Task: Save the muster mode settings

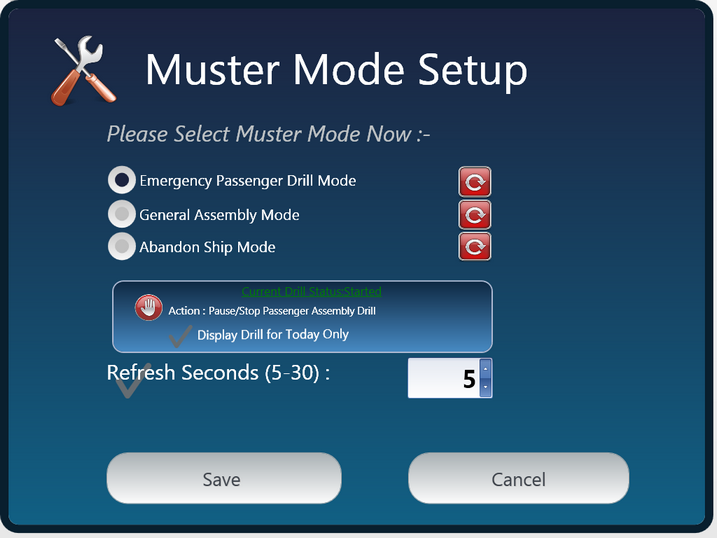Action: click(224, 479)
